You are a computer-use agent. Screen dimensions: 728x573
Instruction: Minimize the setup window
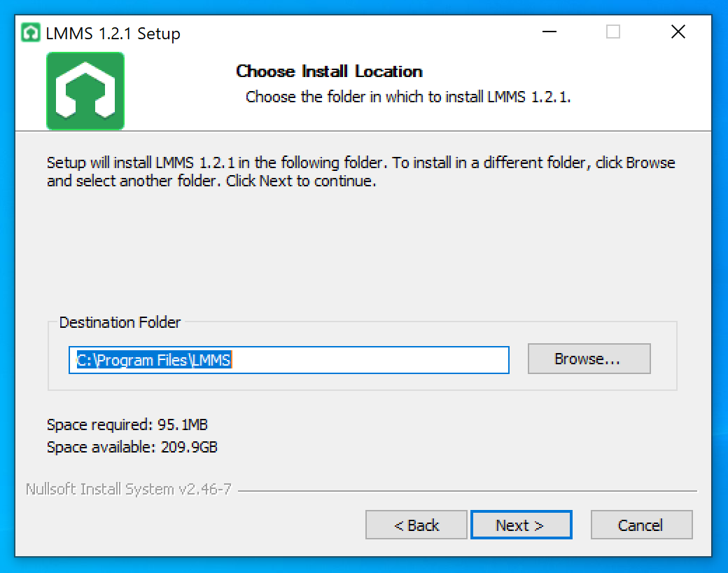tap(549, 32)
